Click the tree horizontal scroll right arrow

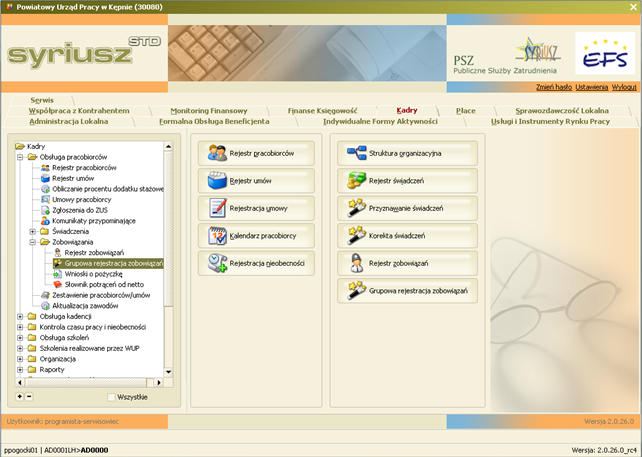(x=159, y=382)
